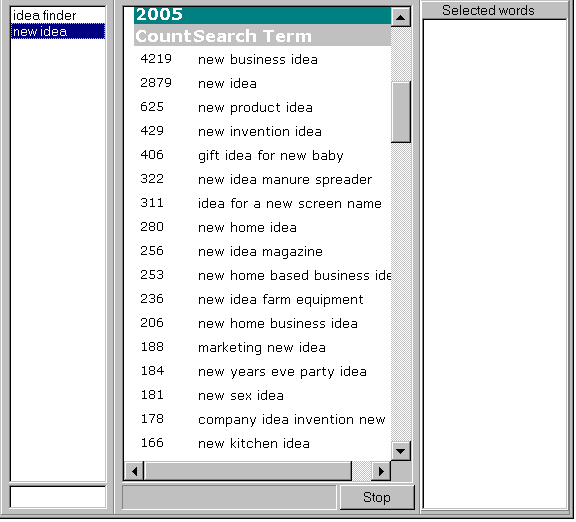
Task: Select 'marketing new idea' search term
Action: [x=262, y=348]
